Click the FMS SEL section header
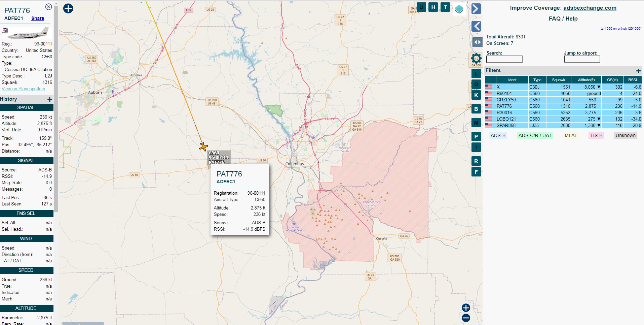The image size is (644, 325). tap(26, 214)
